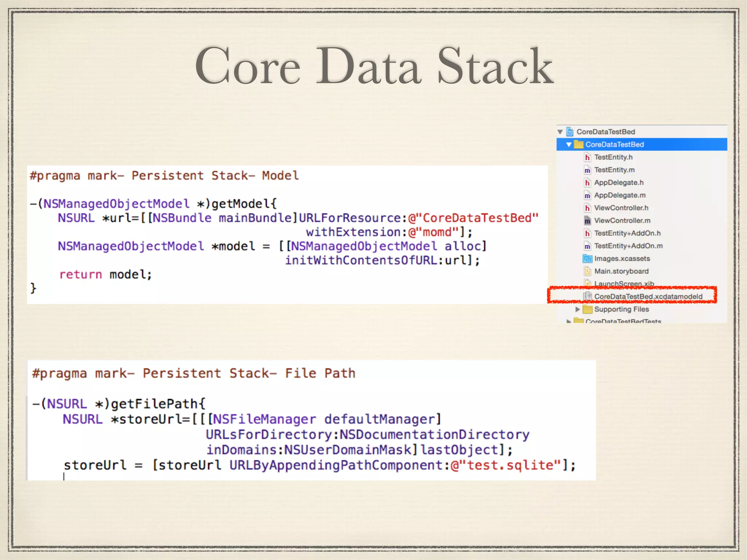Click NSFileManager defaultManager code
The width and height of the screenshot is (747, 560).
pyautogui.click(x=327, y=419)
